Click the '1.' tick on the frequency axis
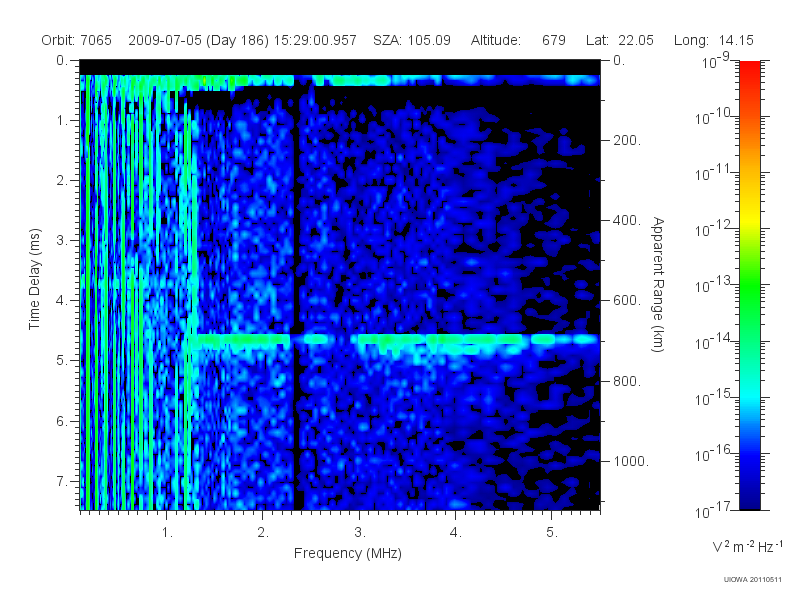 pos(167,533)
